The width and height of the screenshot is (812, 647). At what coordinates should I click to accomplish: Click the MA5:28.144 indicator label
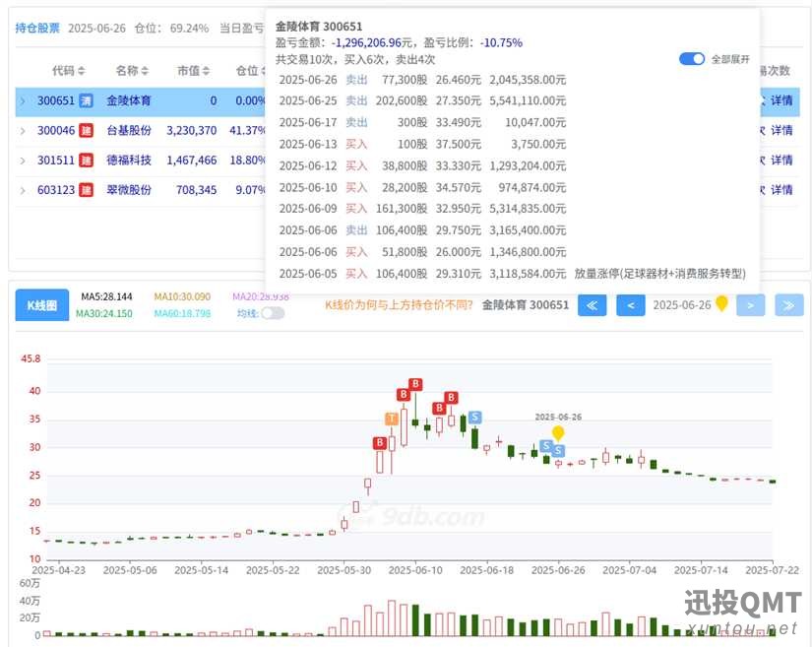point(106,296)
